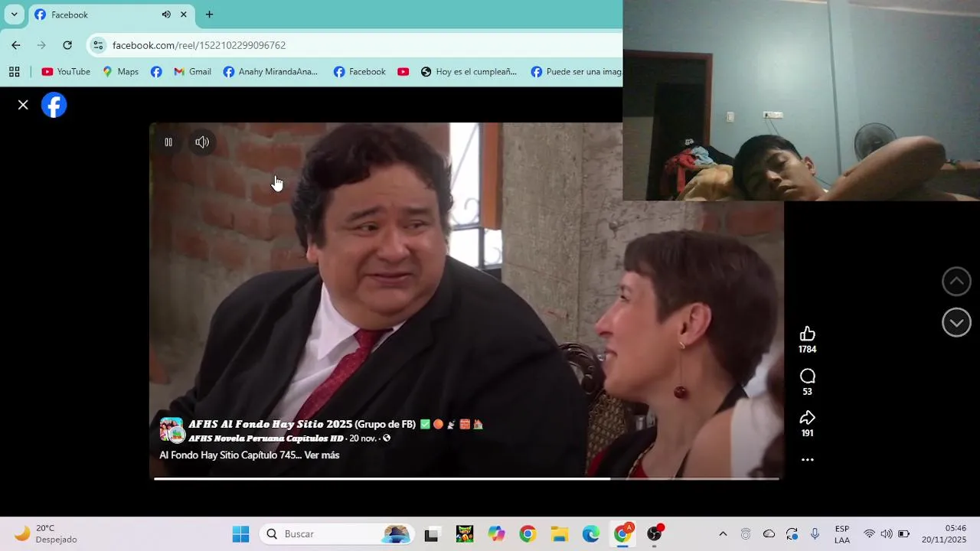Image resolution: width=980 pixels, height=551 pixels.
Task: Click the unlabeled Facebook icon bookmark
Action: click(156, 71)
